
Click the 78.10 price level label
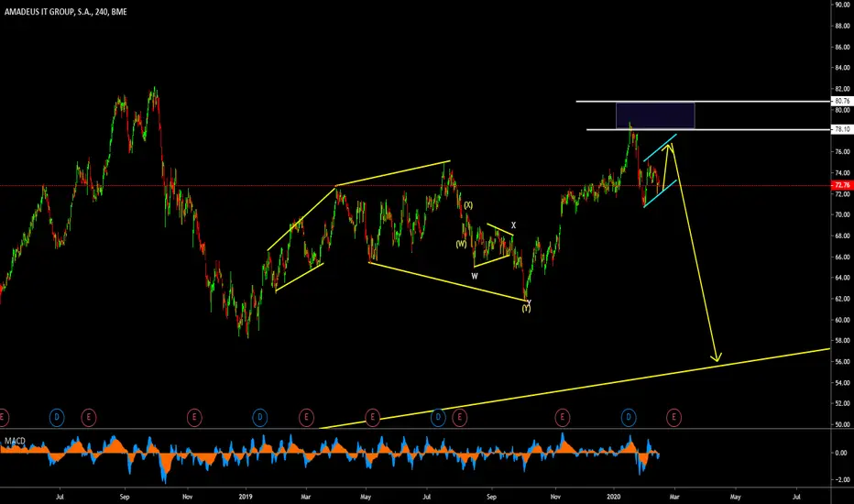point(842,129)
